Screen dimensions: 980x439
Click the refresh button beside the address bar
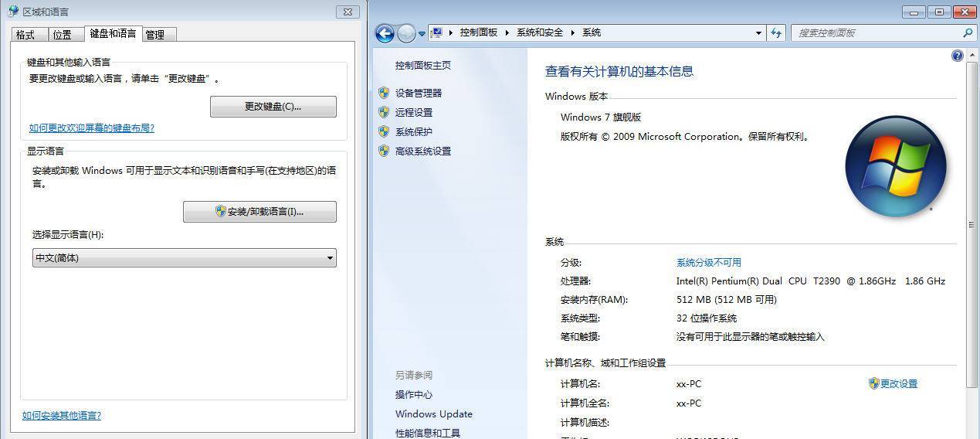click(776, 32)
